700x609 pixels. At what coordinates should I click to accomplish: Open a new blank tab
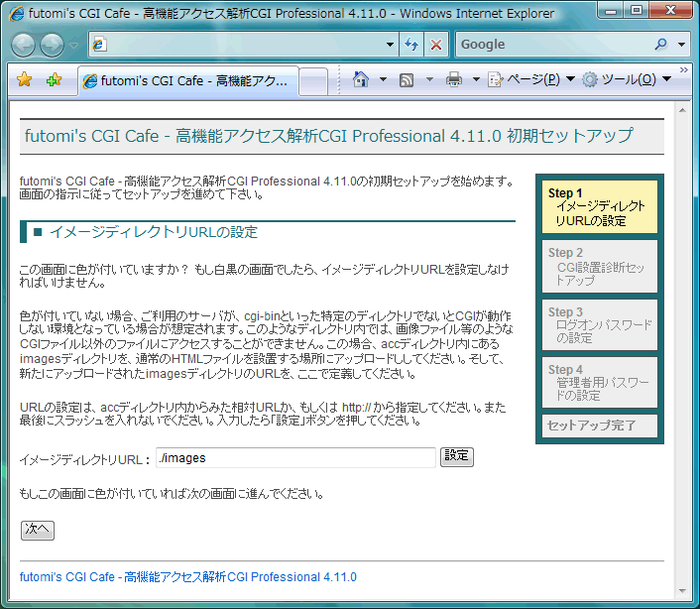coord(313,81)
